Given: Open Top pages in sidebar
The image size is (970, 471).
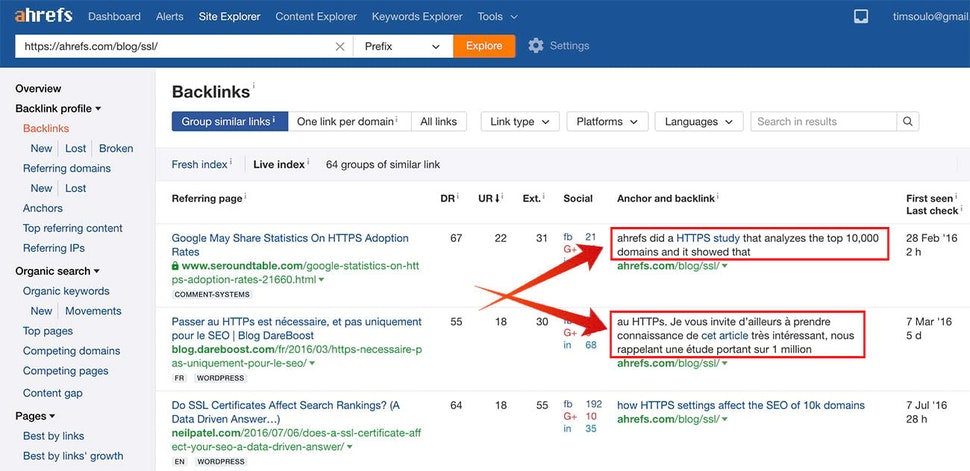Looking at the screenshot, I should 48,331.
